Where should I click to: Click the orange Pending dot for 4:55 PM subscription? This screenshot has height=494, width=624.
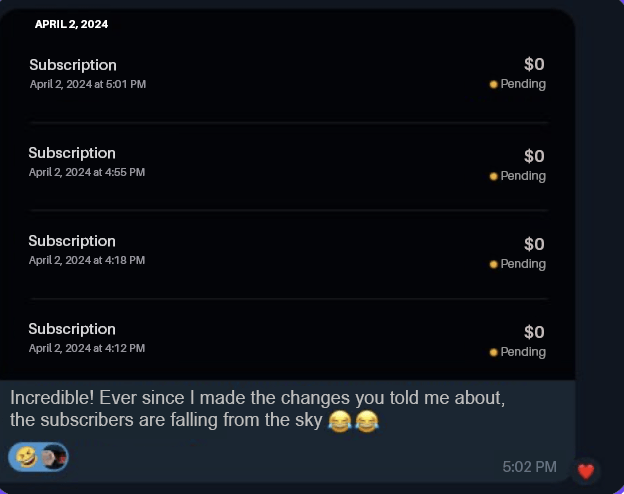click(494, 176)
